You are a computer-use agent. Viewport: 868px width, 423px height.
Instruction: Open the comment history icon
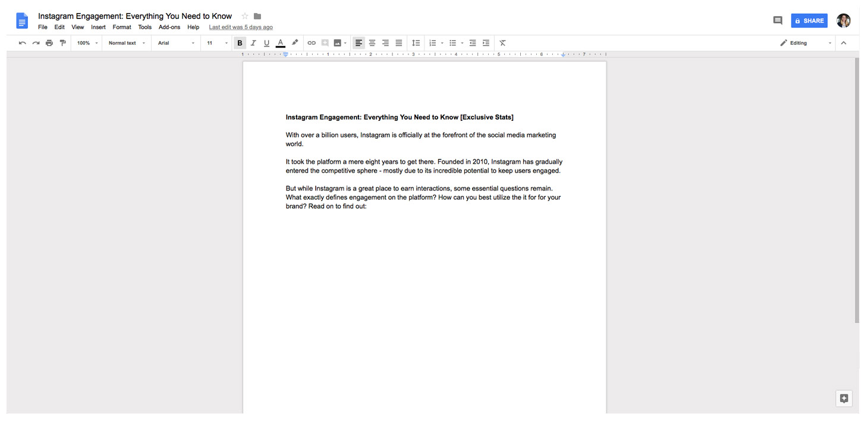pos(777,21)
